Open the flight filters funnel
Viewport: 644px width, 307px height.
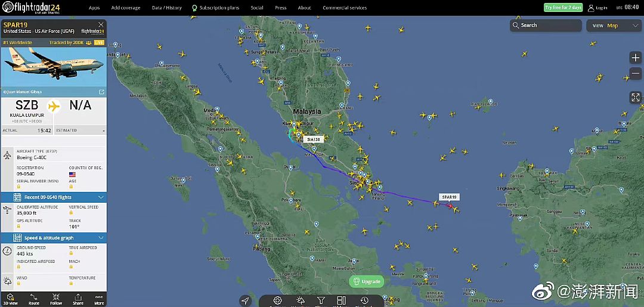pyautogui.click(x=321, y=301)
